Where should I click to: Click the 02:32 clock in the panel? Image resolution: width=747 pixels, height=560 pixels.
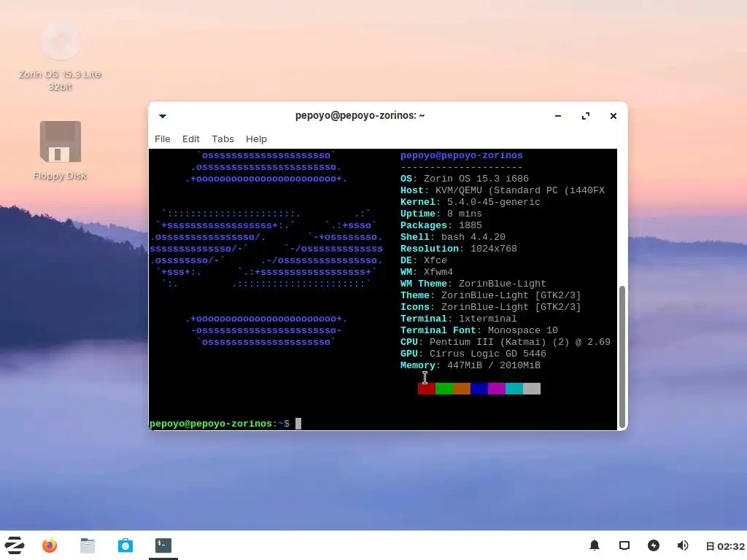pos(726,546)
